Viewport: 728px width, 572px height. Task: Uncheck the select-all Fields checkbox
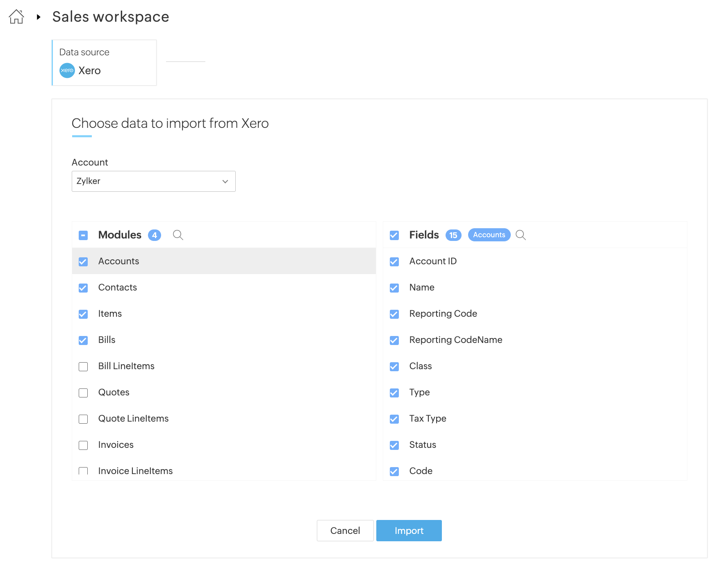(394, 235)
